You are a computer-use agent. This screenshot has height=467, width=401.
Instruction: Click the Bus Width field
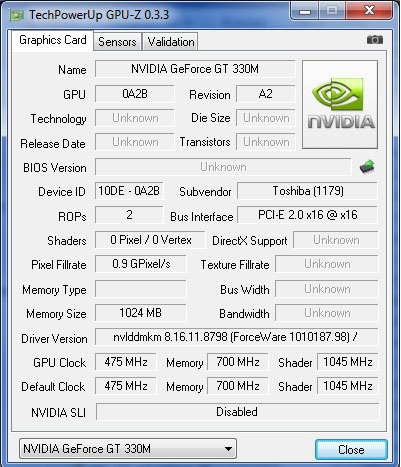pos(327,289)
